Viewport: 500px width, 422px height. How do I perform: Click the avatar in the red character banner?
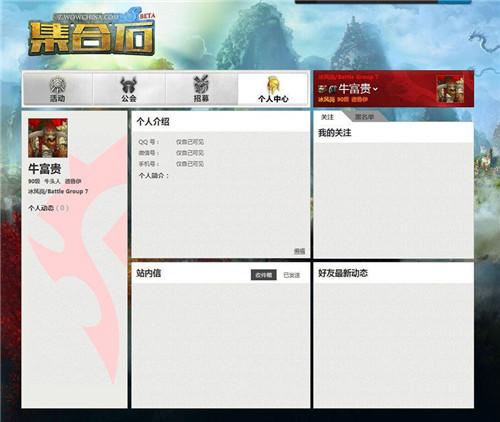[x=450, y=88]
